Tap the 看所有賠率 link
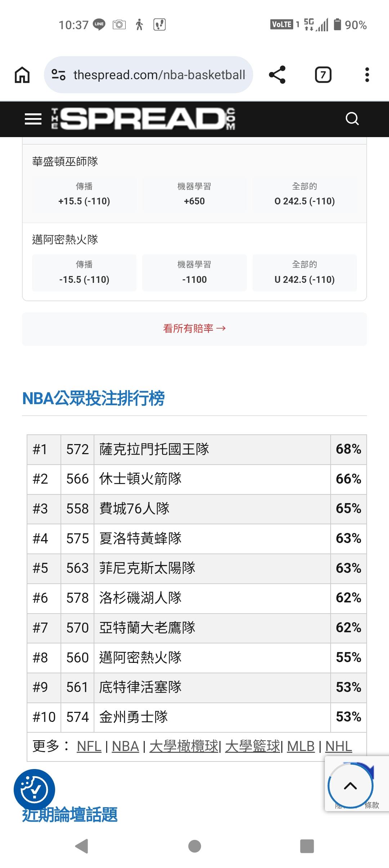Image resolution: width=389 pixels, height=868 pixels. 194,329
